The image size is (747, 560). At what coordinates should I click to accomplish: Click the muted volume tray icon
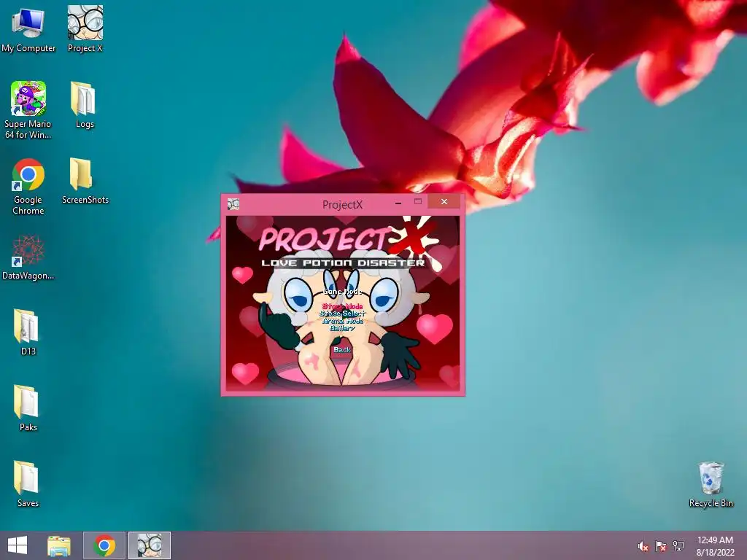tap(643, 546)
